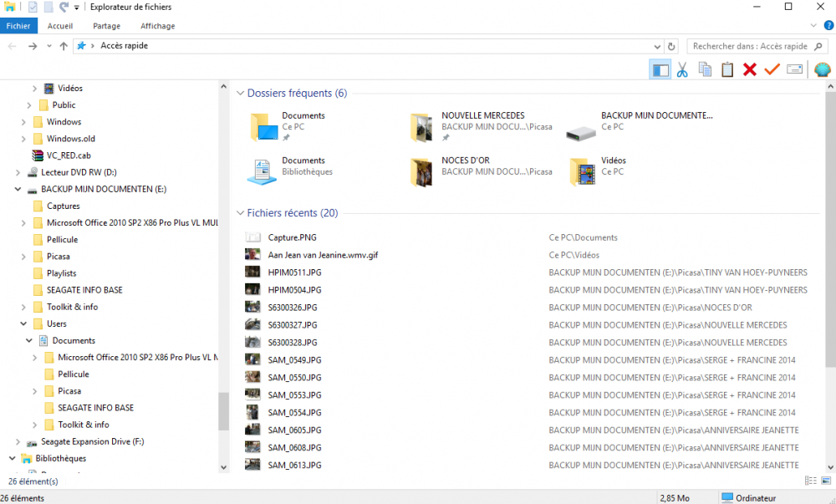This screenshot has height=504, width=836.
Task: Click the blue Fichier menu
Action: [18, 26]
